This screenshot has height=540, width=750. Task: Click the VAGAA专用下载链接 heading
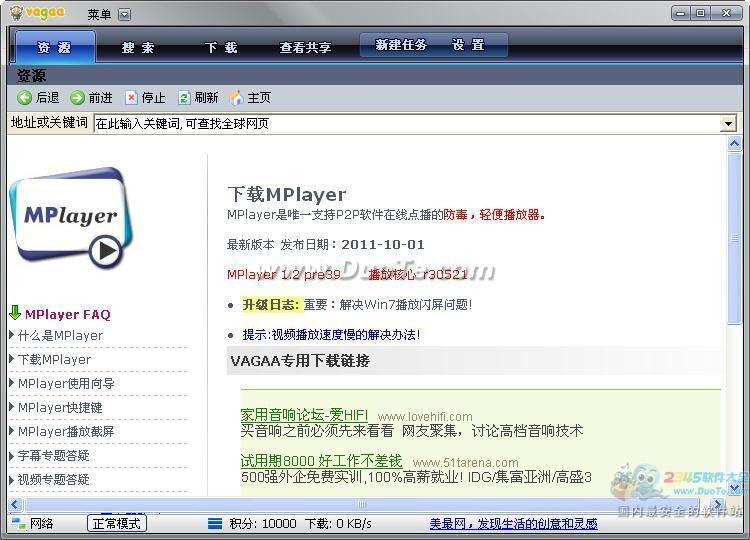coord(300,361)
